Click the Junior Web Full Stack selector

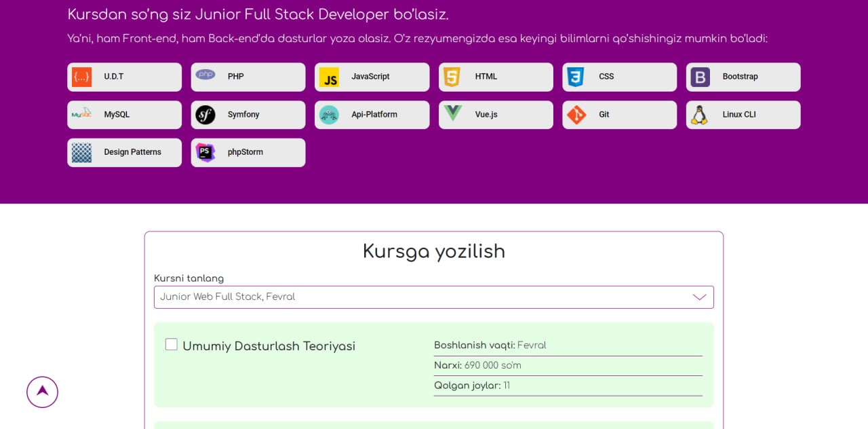tap(434, 297)
